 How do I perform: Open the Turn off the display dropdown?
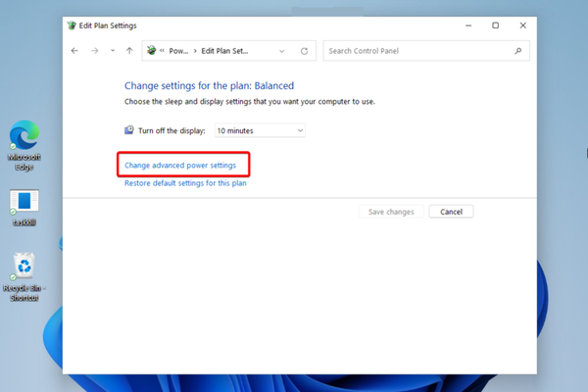[260, 130]
